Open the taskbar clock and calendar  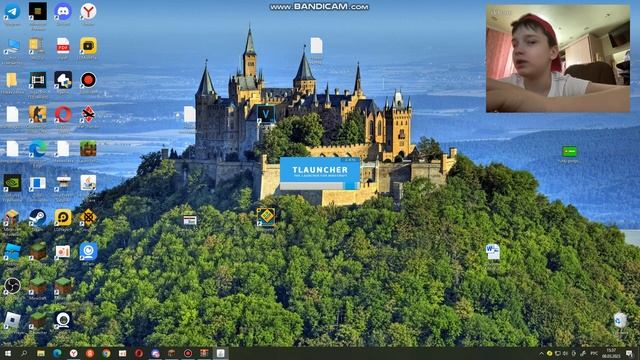click(611, 353)
